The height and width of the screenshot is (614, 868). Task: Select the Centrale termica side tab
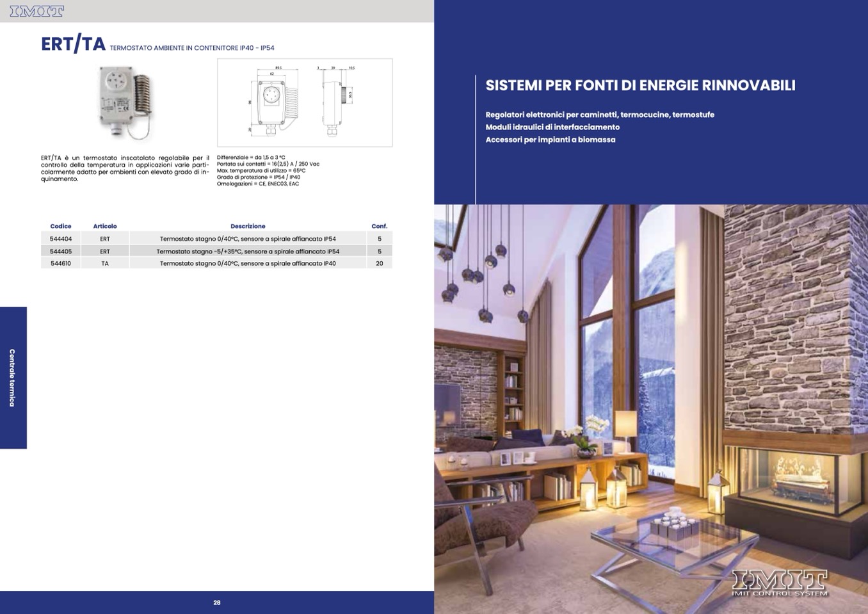[13, 378]
